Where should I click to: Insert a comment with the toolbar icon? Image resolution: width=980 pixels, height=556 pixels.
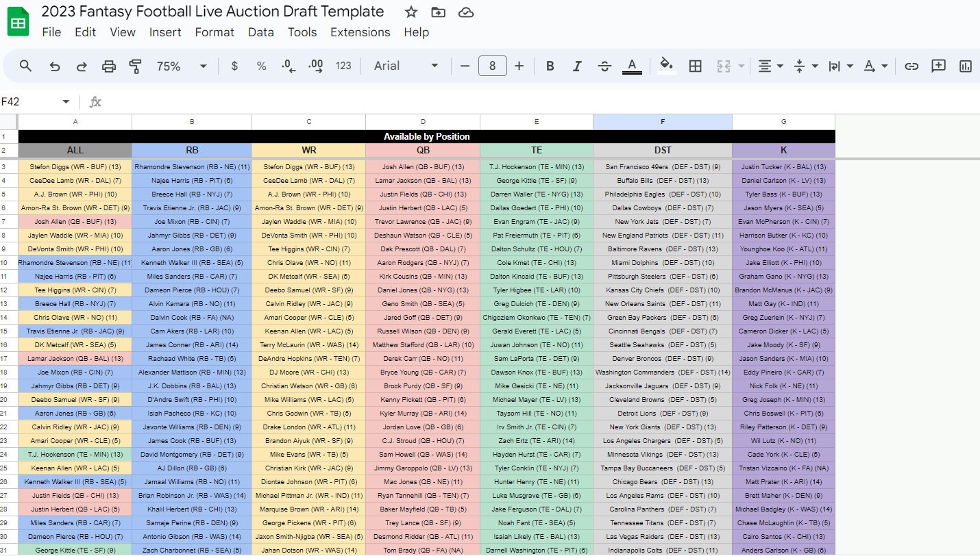[x=938, y=66]
